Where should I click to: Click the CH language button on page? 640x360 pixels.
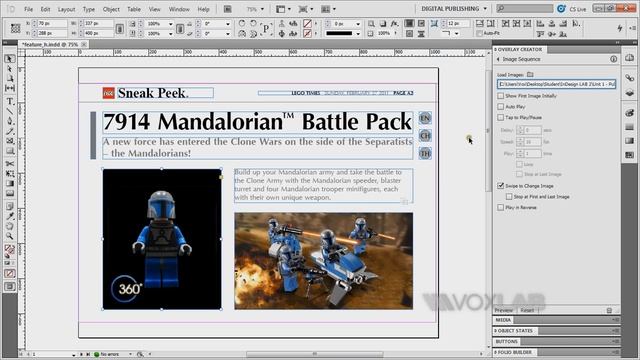tap(425, 136)
